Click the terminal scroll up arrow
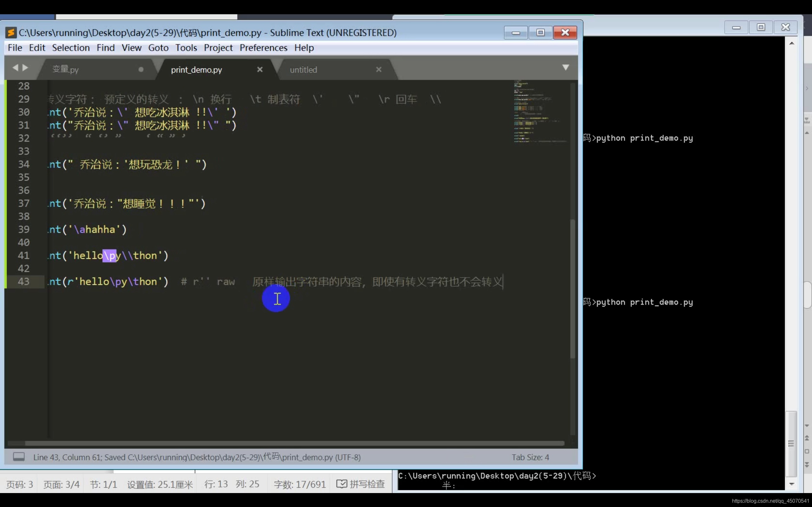Viewport: 812px width, 507px height. (x=791, y=43)
